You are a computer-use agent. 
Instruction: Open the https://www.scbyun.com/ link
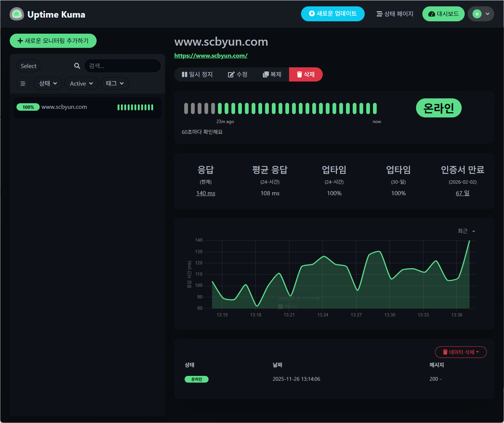211,56
